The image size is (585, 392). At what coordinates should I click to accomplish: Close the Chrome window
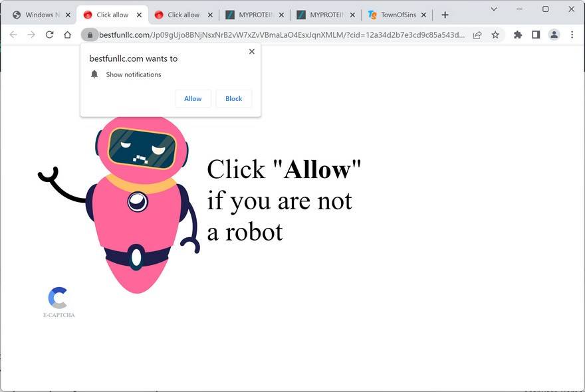[x=571, y=9]
